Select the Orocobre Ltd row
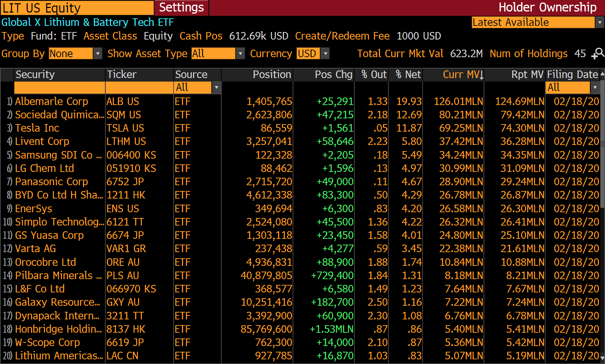605x364 pixels. pos(300,262)
